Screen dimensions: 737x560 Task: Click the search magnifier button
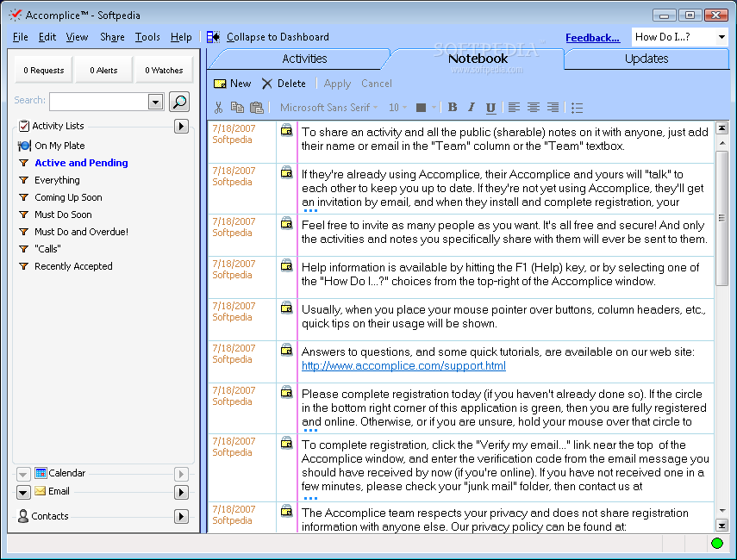click(x=179, y=102)
